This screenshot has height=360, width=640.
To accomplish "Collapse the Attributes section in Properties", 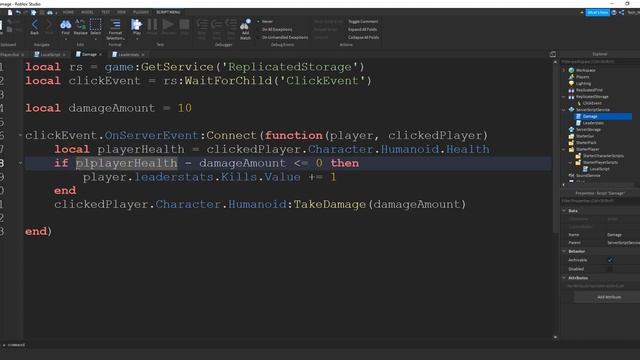I will tap(564, 278).
